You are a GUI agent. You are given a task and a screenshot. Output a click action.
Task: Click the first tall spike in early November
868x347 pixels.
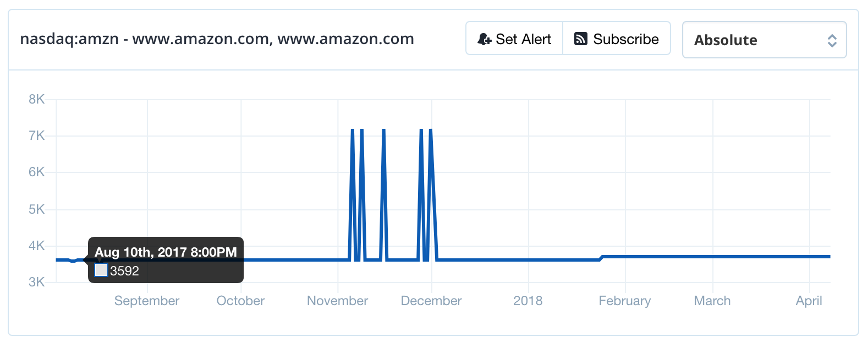tap(353, 165)
